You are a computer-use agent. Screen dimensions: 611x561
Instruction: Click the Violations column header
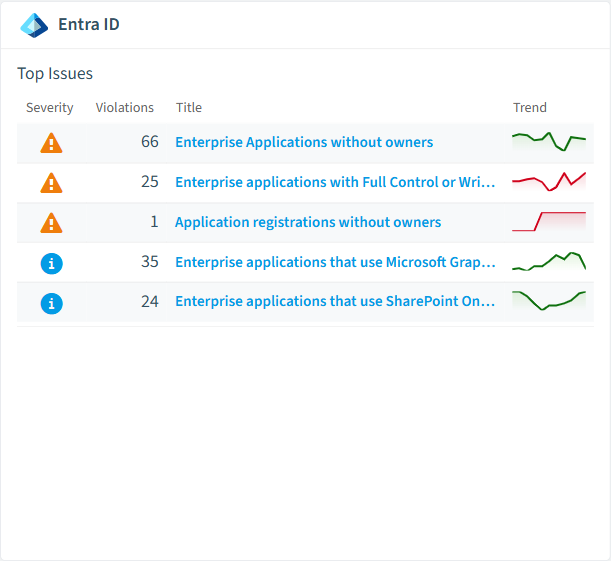(125, 108)
